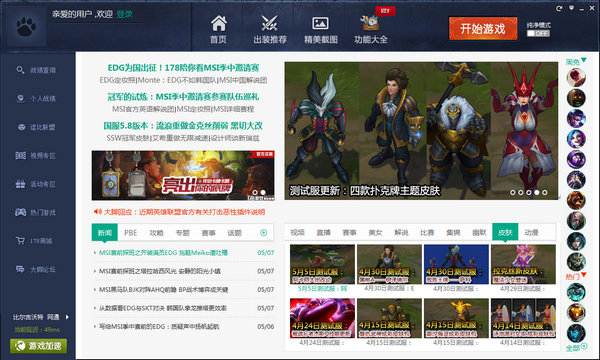Open the 5月5日测试服 video thumbnail
Viewport: 600px width, 360px height.
point(322,264)
